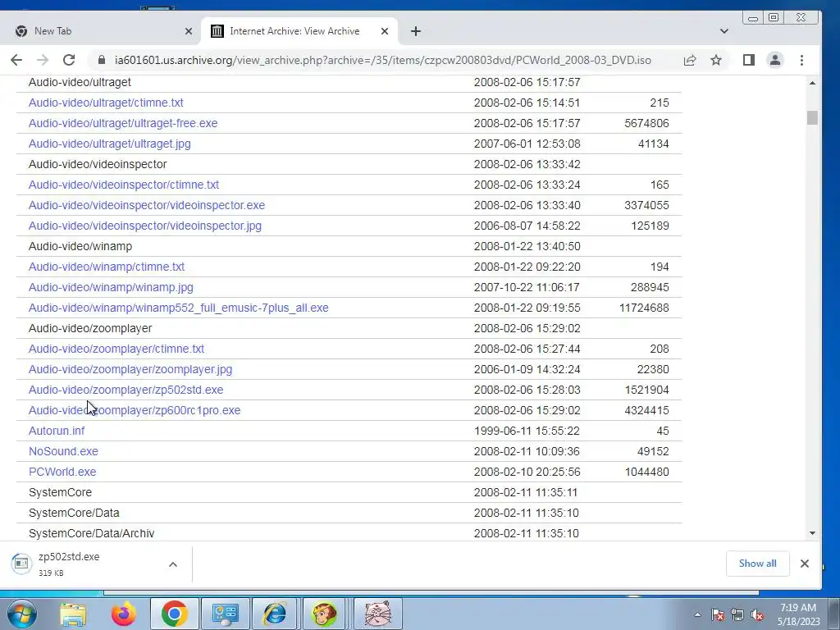Open zoomplayer/ctimne.txt link

[x=116, y=349]
